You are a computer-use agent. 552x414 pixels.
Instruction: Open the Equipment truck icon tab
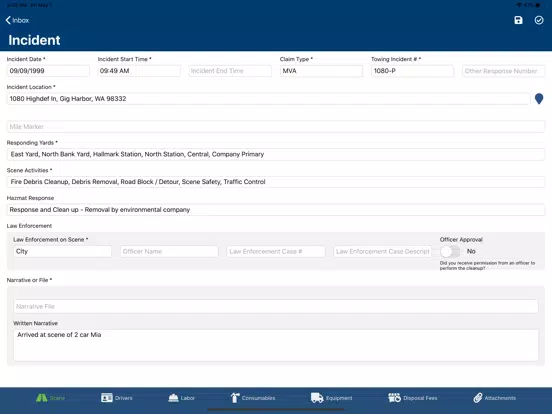[x=317, y=398]
